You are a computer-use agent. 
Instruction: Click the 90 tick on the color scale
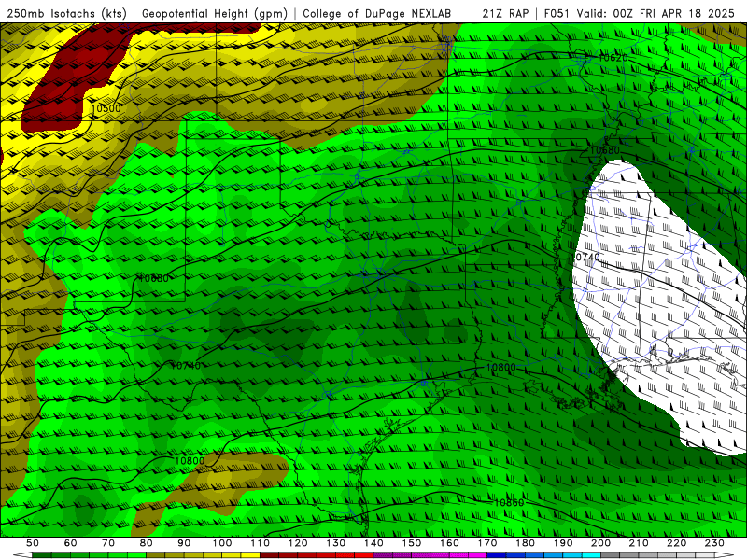(184, 543)
